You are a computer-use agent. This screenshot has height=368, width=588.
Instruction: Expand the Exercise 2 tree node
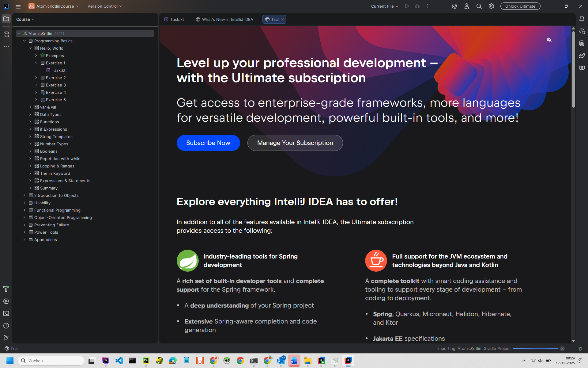[36, 78]
